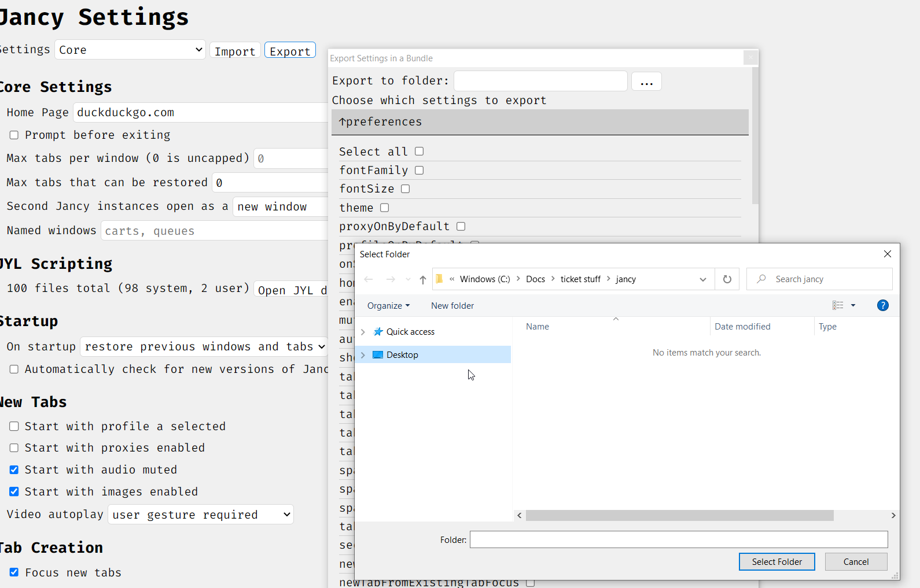The width and height of the screenshot is (920, 588).
Task: Navigate to Docs in the breadcrumb
Action: pos(535,279)
